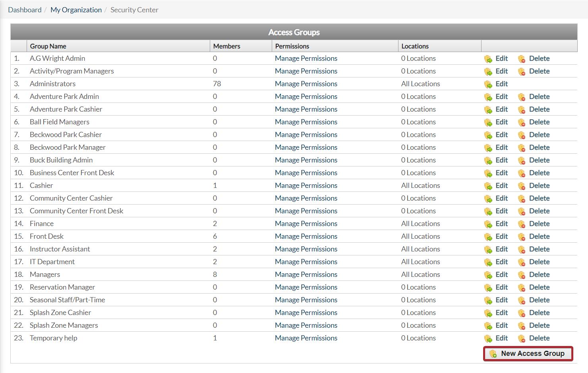Click the member count 78
The width and height of the screenshot is (588, 373).
pyautogui.click(x=217, y=84)
